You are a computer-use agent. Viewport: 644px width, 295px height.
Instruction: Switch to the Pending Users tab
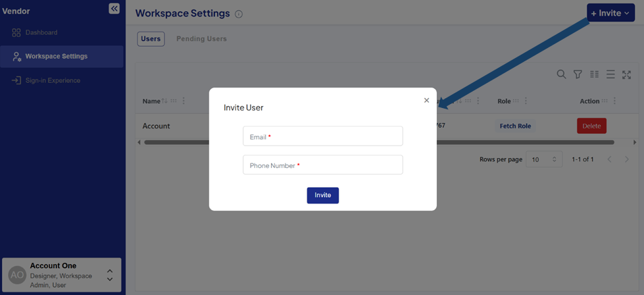pyautogui.click(x=201, y=39)
